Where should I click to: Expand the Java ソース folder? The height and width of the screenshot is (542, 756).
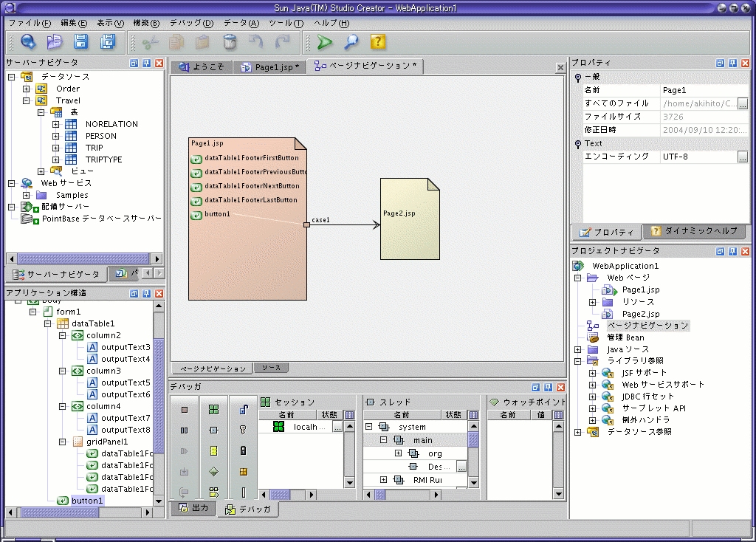point(577,349)
